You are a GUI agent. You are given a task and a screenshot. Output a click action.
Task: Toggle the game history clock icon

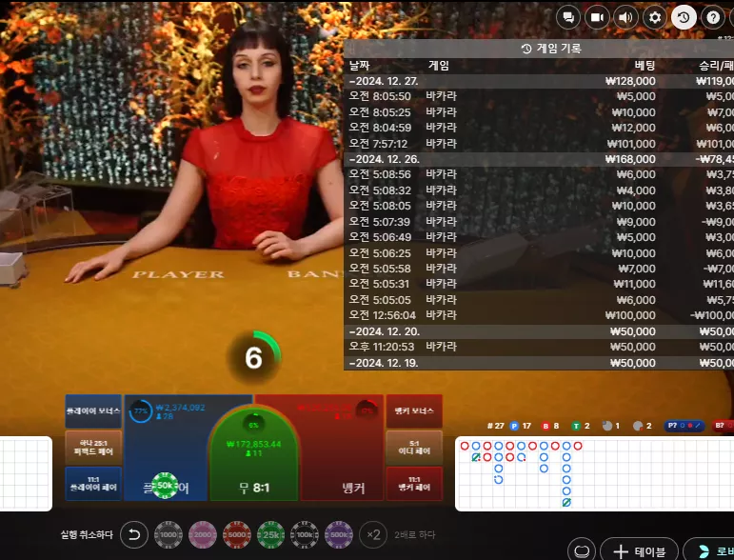[x=684, y=17]
